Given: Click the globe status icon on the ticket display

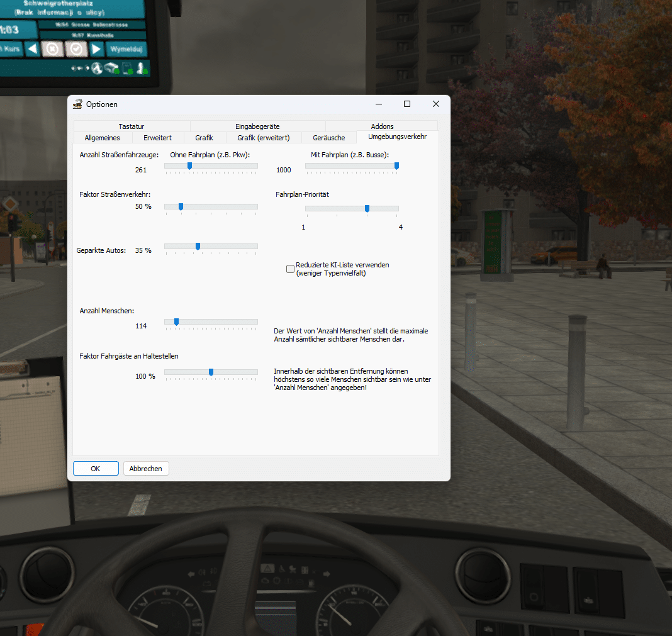Looking at the screenshot, I should tap(97, 68).
